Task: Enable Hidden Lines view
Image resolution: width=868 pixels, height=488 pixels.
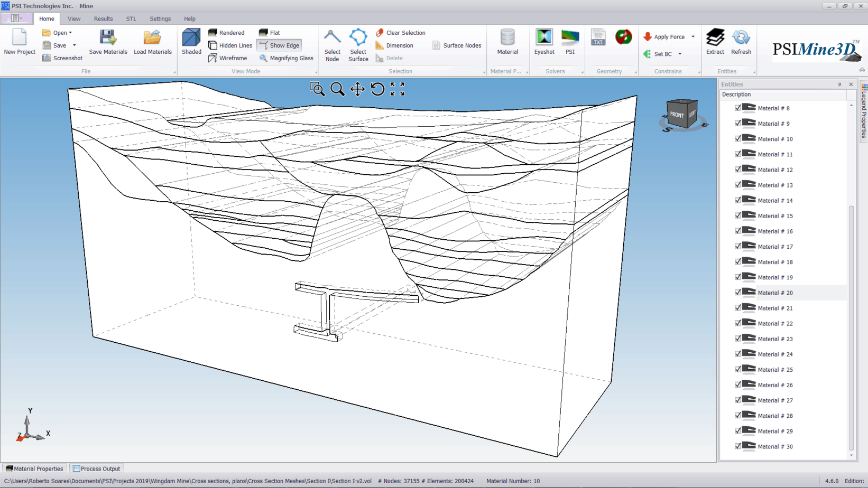Action: (x=230, y=45)
